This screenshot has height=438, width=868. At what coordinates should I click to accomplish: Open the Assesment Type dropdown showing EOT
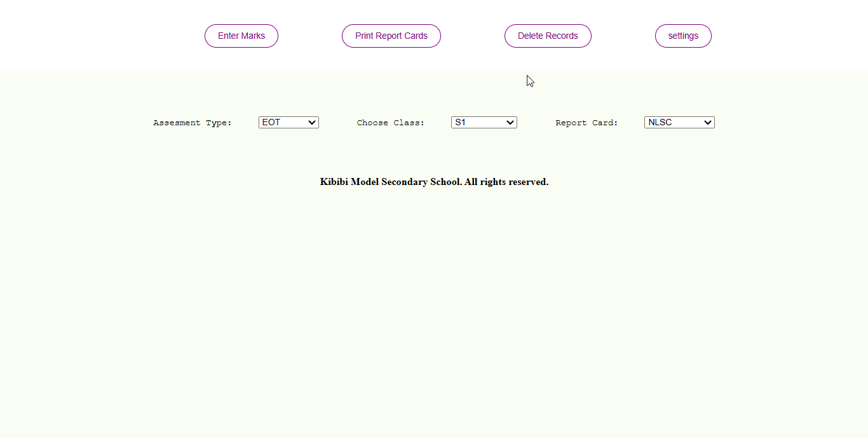point(288,123)
